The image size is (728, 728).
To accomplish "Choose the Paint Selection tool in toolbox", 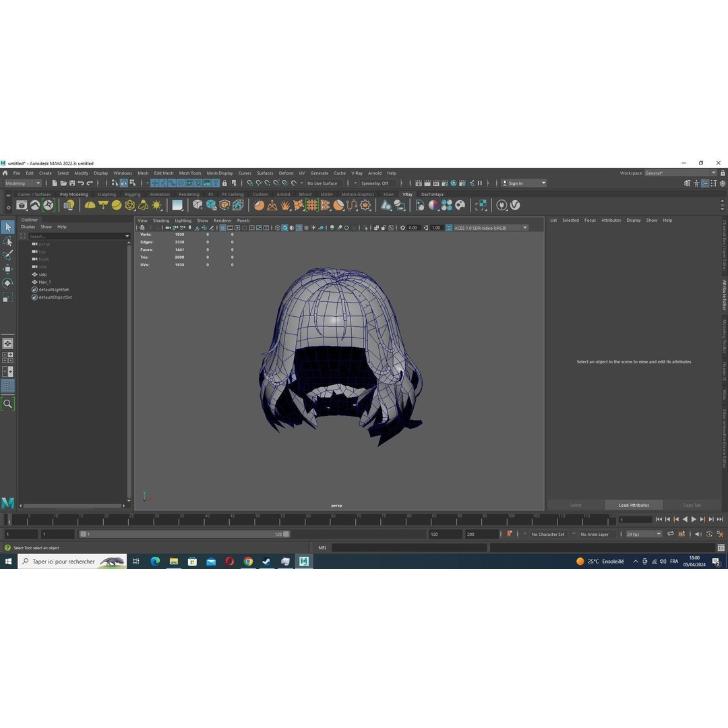I will (x=8, y=255).
